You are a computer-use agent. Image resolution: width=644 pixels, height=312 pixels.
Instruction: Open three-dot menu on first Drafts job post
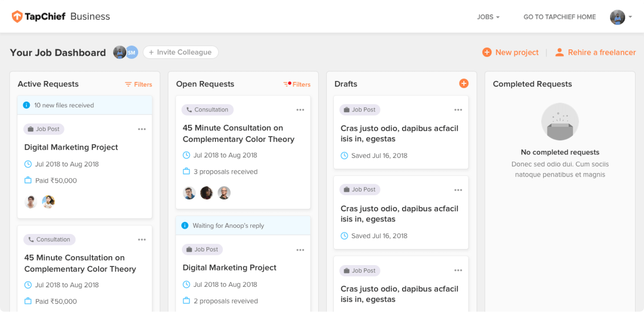(458, 110)
